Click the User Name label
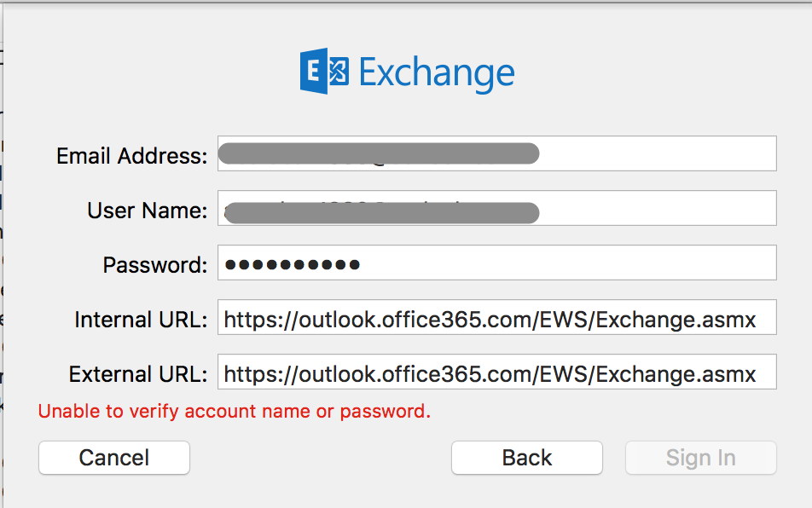Viewport: 812px width, 508px height. pyautogui.click(x=147, y=211)
